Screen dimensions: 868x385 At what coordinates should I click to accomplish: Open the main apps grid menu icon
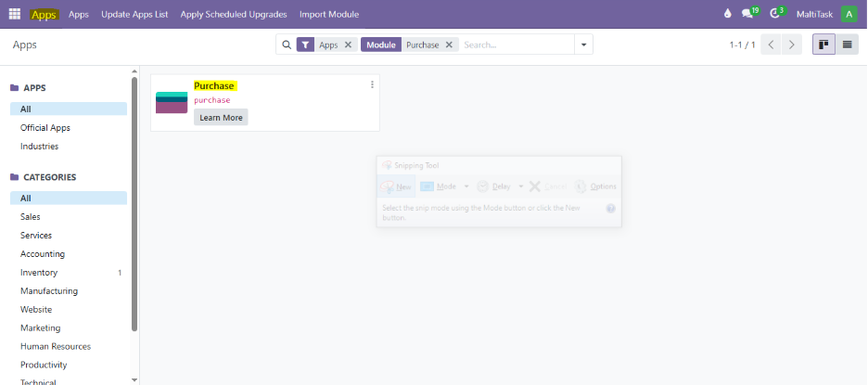15,14
